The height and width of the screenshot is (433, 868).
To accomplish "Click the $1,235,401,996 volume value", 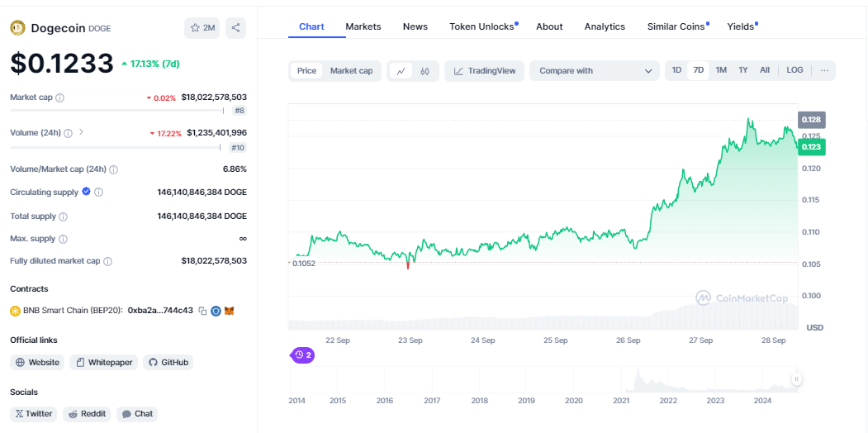I will [x=216, y=133].
